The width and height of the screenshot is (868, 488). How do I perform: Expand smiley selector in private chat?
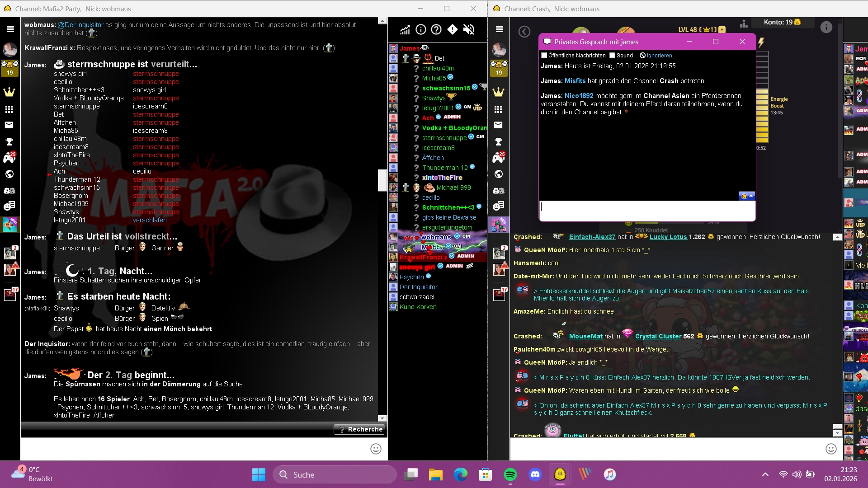(x=747, y=196)
